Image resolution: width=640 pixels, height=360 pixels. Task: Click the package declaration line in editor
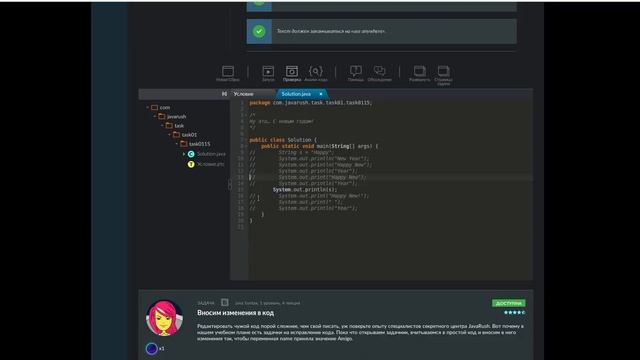click(310, 103)
